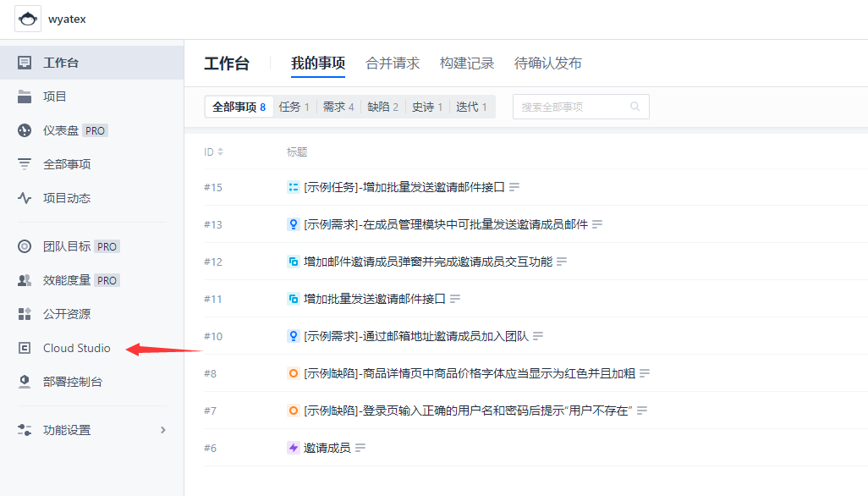This screenshot has width=868, height=496.
Task: Open 项目动态 activity pulse icon
Action: pos(25,198)
